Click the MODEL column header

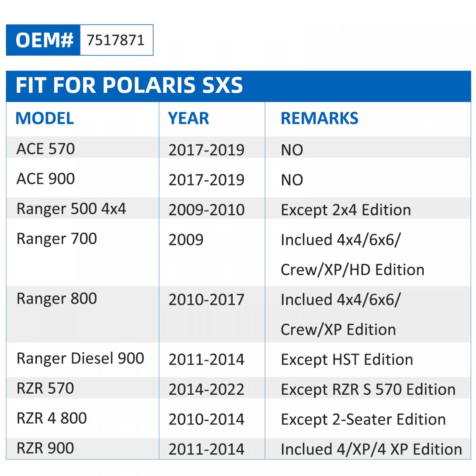pyautogui.click(x=44, y=118)
